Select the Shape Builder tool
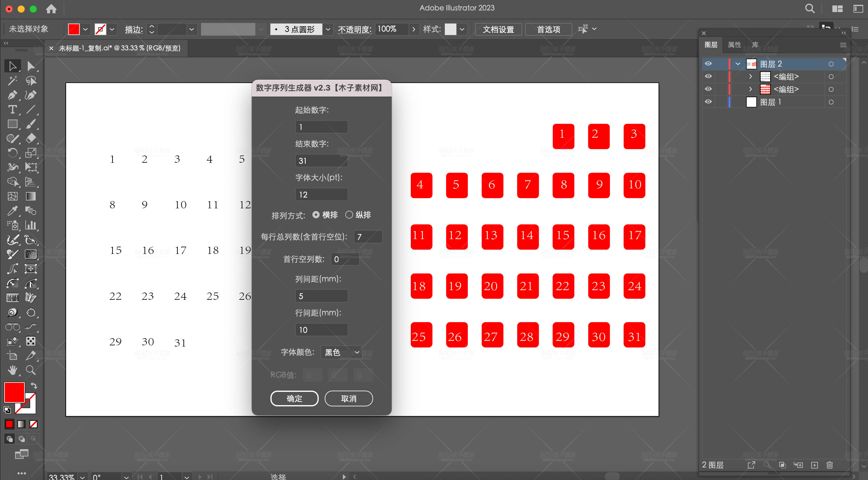Viewport: 868px width, 480px height. coord(12,182)
